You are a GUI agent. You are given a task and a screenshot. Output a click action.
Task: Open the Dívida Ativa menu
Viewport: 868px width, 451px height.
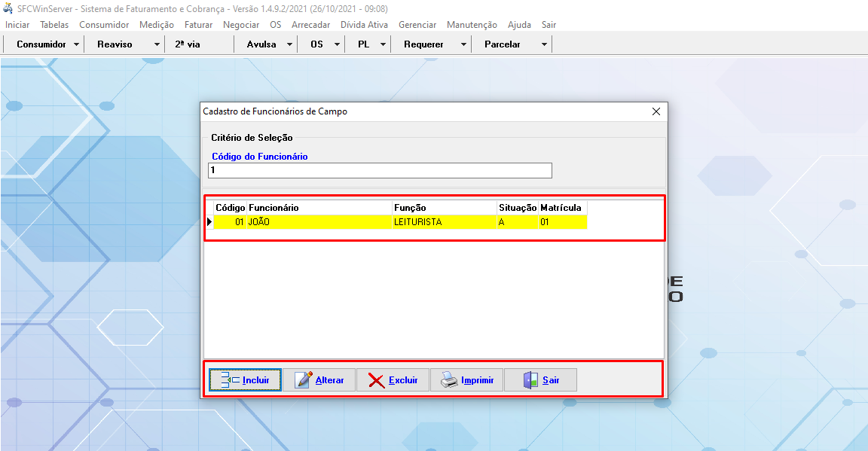pos(364,25)
